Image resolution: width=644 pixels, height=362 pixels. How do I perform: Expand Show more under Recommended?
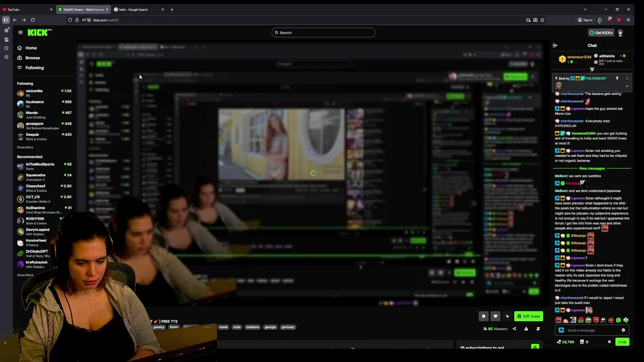[25, 275]
